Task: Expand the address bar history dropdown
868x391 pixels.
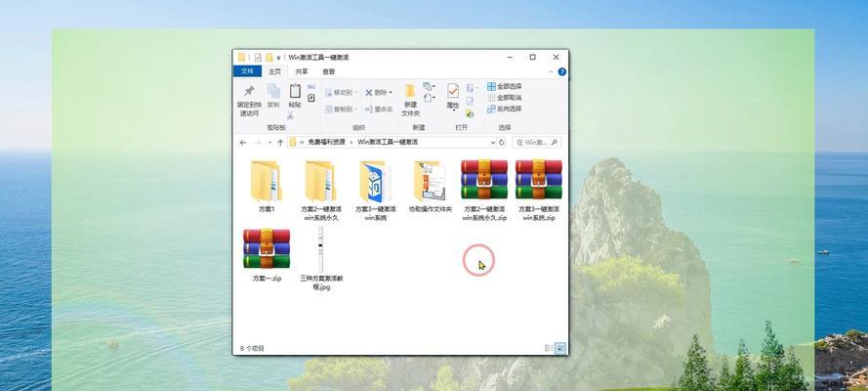Action: click(493, 143)
